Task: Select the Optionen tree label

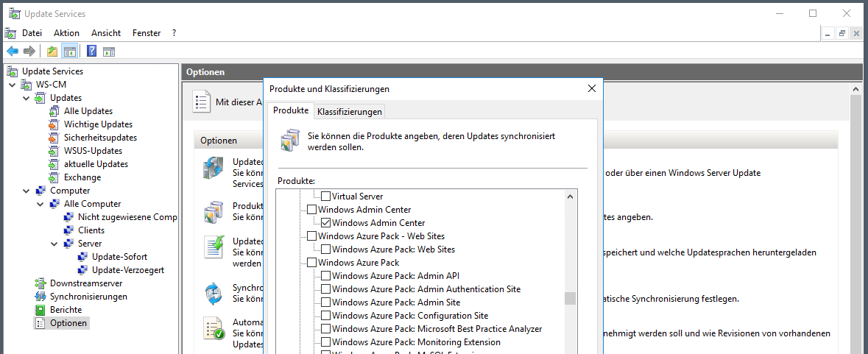Action: (x=68, y=323)
